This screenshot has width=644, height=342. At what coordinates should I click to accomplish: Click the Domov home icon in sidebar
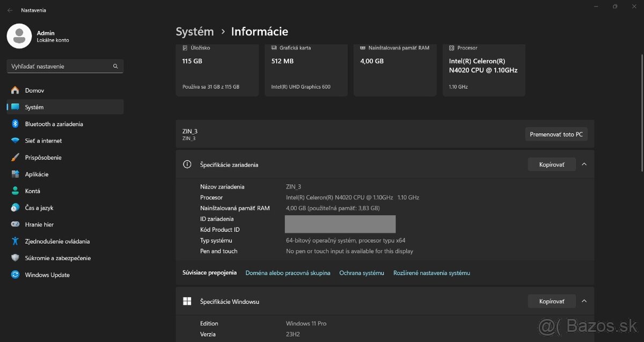coord(15,90)
